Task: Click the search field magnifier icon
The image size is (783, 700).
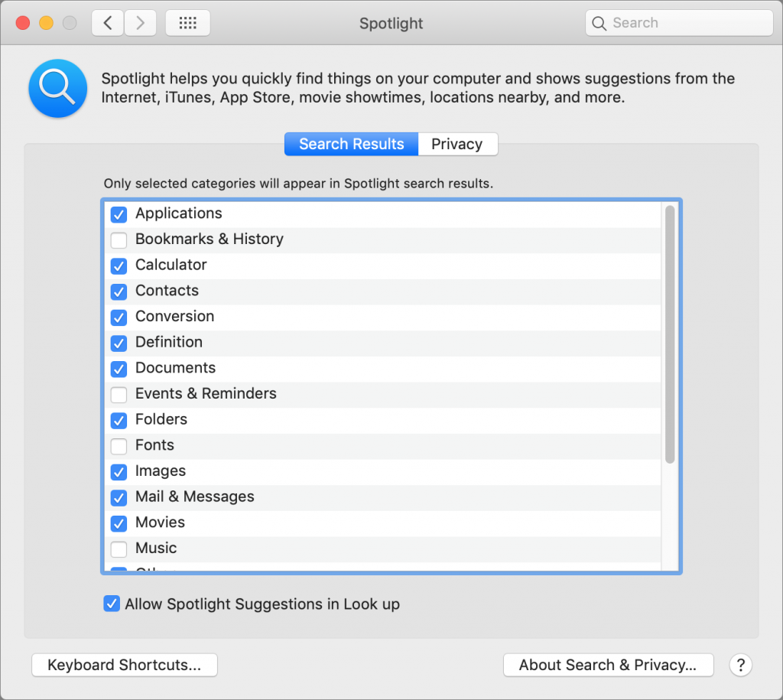Action: (x=599, y=23)
